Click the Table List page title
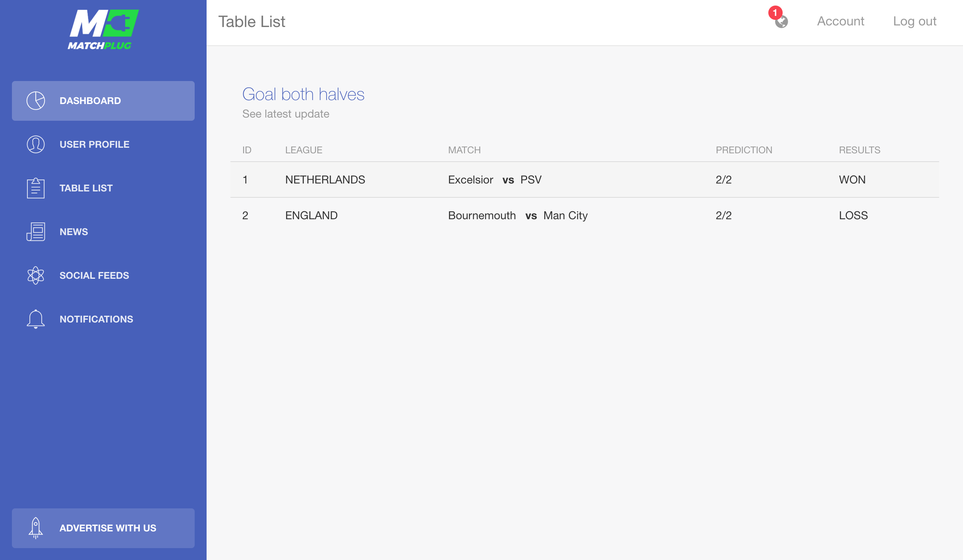963x560 pixels. [252, 22]
